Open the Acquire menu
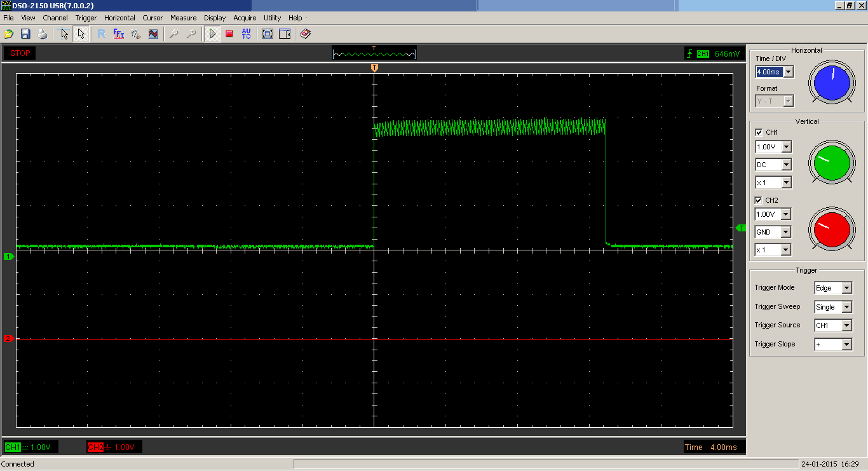 coord(245,18)
